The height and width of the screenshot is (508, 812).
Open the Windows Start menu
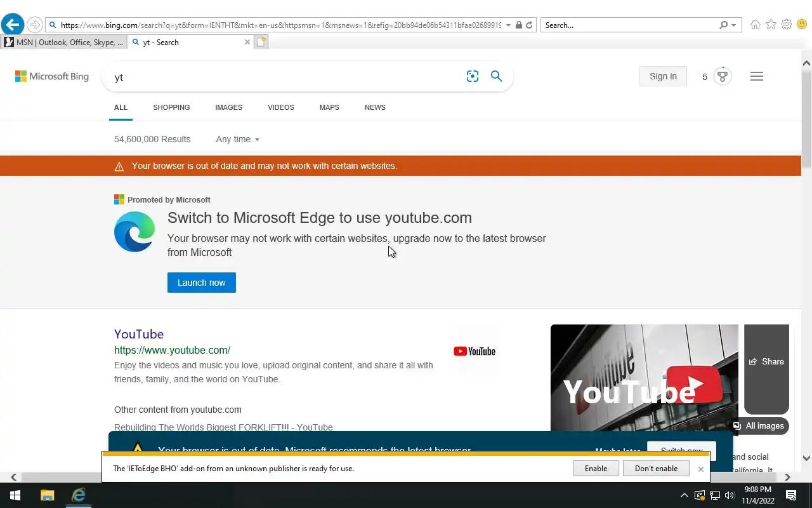15,495
